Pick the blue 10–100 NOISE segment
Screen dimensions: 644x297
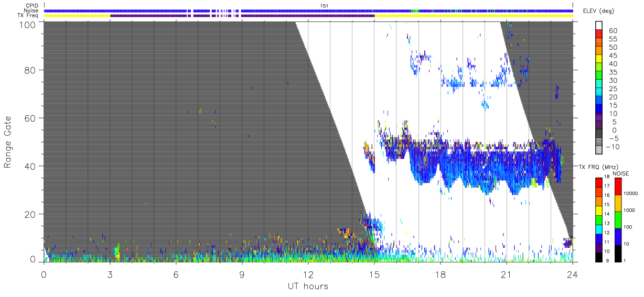pyautogui.click(x=617, y=236)
